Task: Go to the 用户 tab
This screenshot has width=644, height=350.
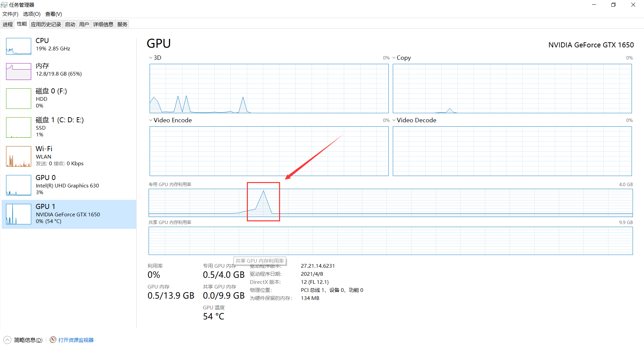Action: (x=84, y=24)
